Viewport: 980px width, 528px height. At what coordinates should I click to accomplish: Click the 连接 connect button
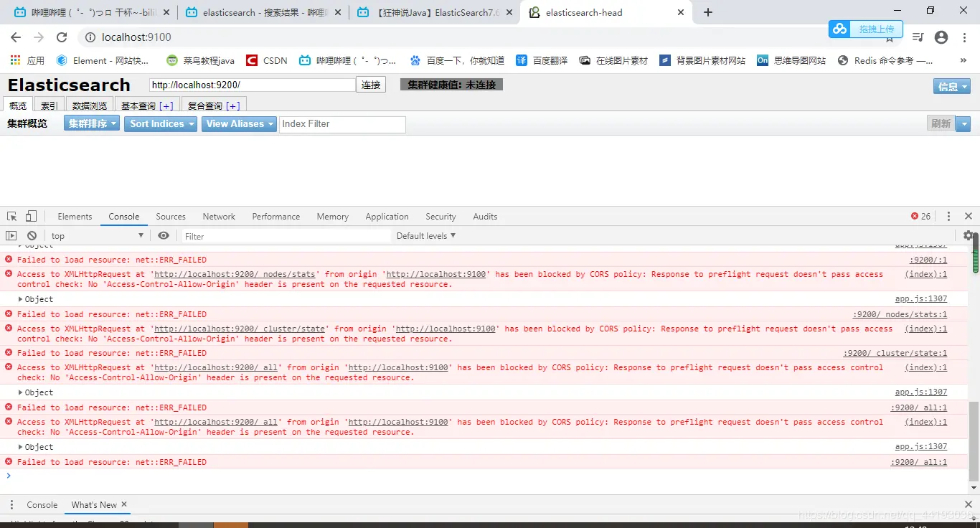tap(371, 85)
